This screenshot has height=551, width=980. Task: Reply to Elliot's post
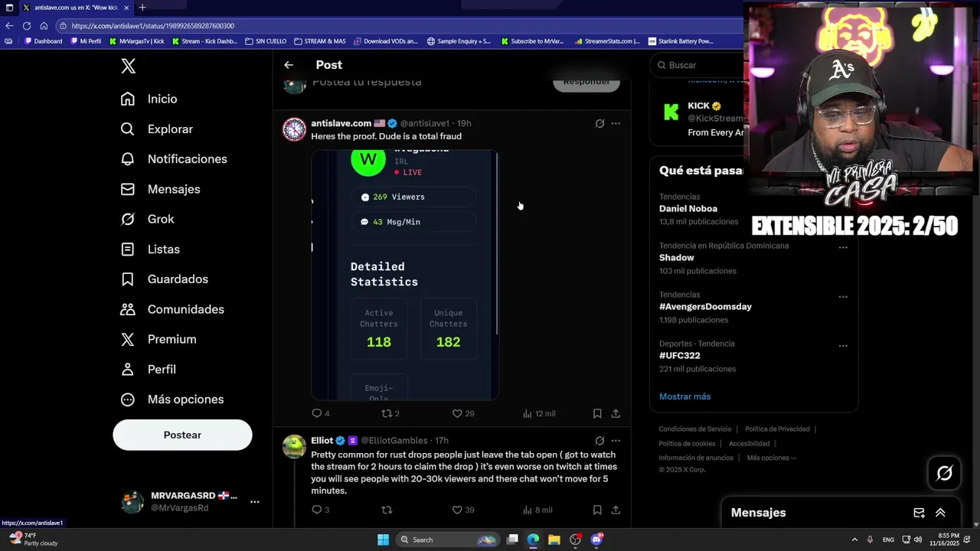point(320,510)
